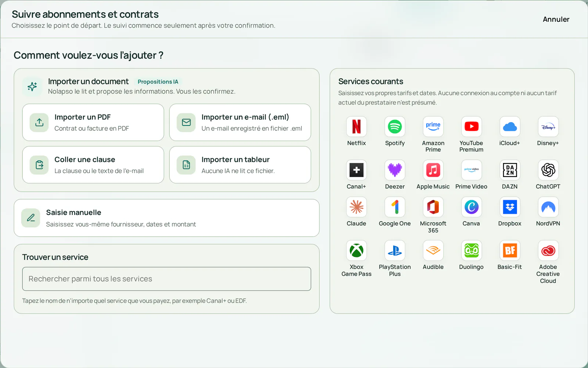Select the Netflix service icon
The height and width of the screenshot is (368, 588).
[356, 127]
